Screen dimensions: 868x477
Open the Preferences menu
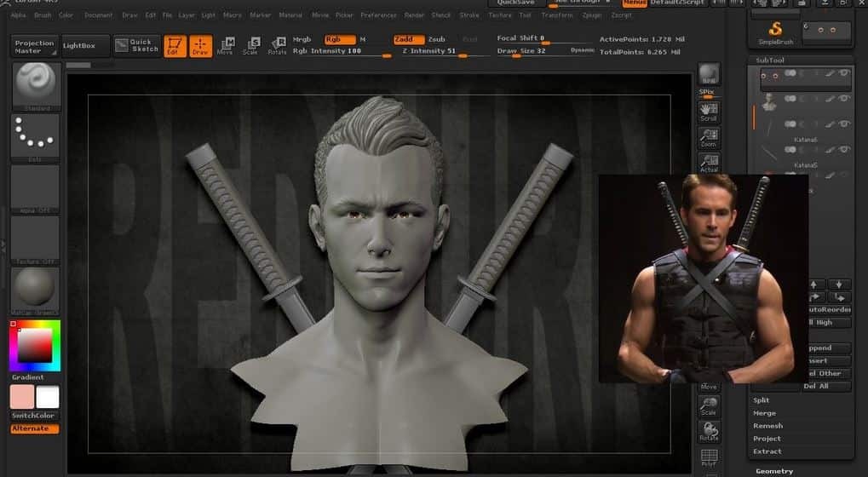coord(379,15)
